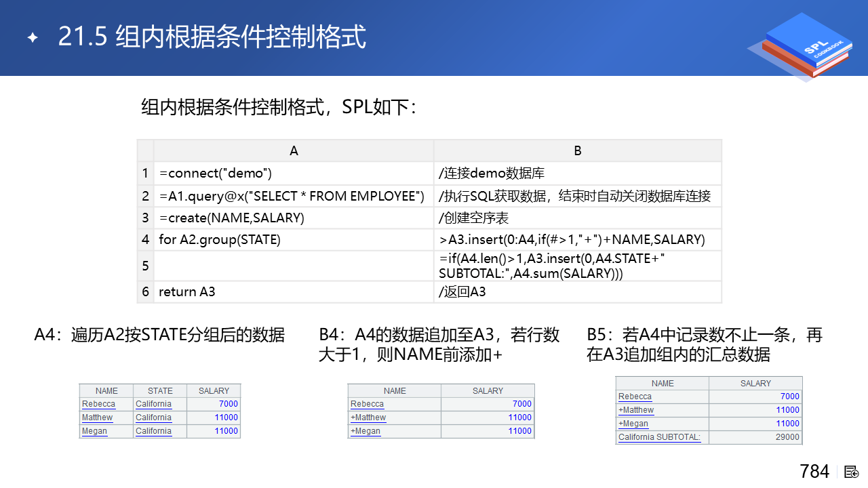Screen dimensions: 868x488
Task: Select column header A in the SPL grid
Action: 294,150
